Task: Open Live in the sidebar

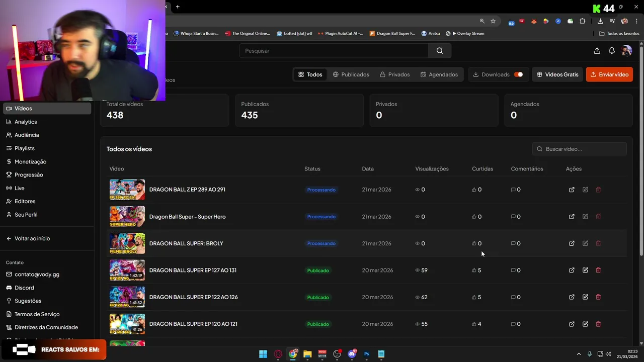Action: point(47,188)
